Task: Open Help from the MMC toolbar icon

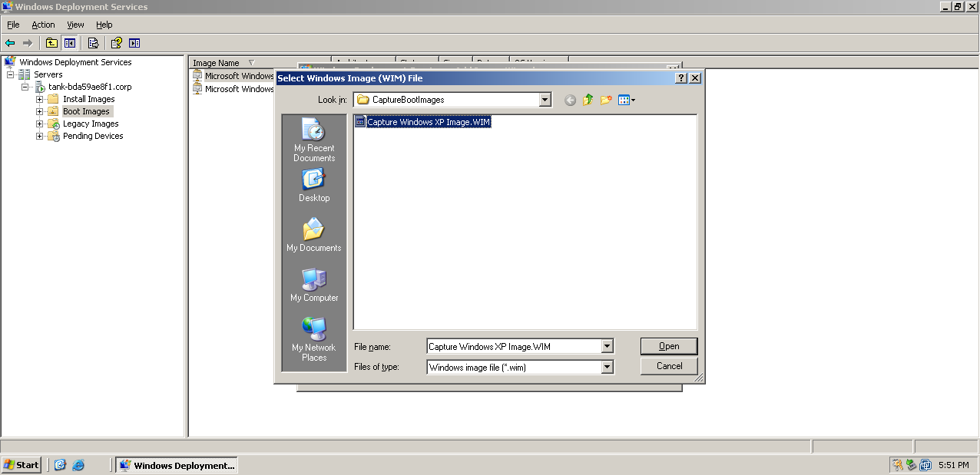Action: pyautogui.click(x=117, y=43)
